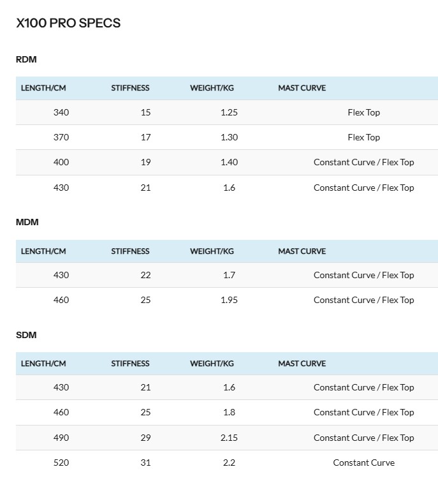The height and width of the screenshot is (504, 438).
Task: Click stiffness value 19 in RDM table
Action: point(145,162)
